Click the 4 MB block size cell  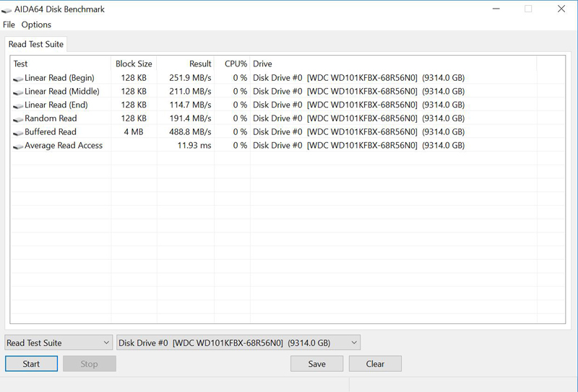coord(134,132)
